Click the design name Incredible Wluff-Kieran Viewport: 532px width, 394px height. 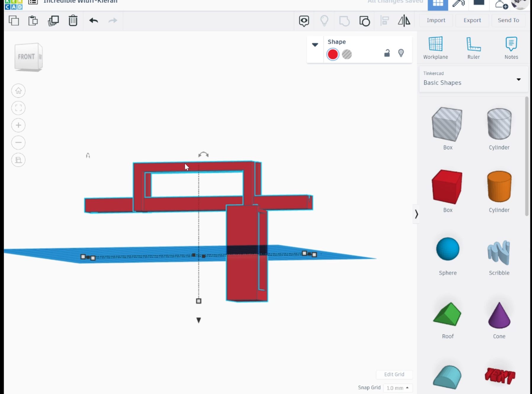(80, 1)
